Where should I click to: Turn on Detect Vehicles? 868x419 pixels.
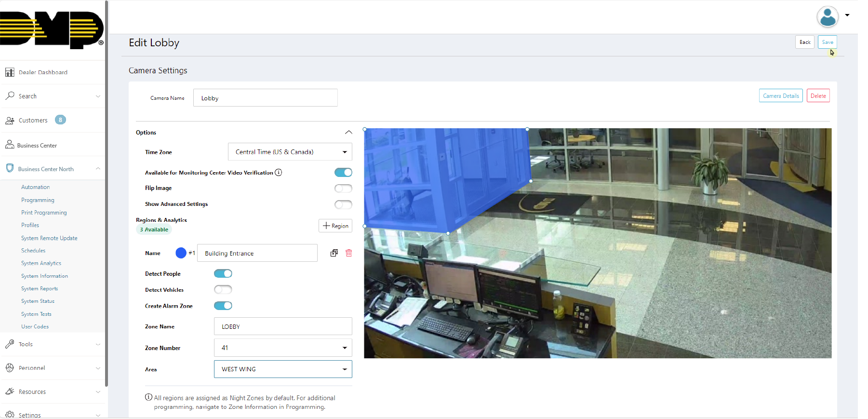point(223,290)
